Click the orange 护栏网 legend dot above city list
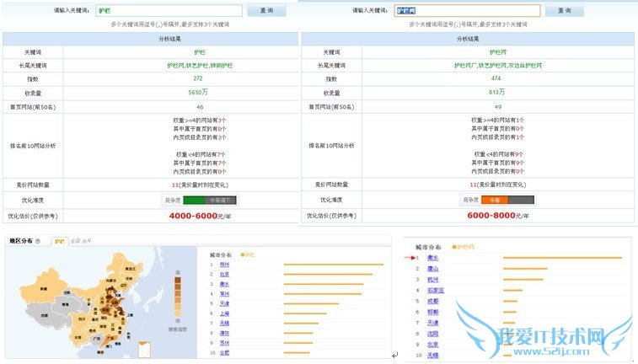Image resolution: width=638 pixels, height=364 pixels. point(454,247)
